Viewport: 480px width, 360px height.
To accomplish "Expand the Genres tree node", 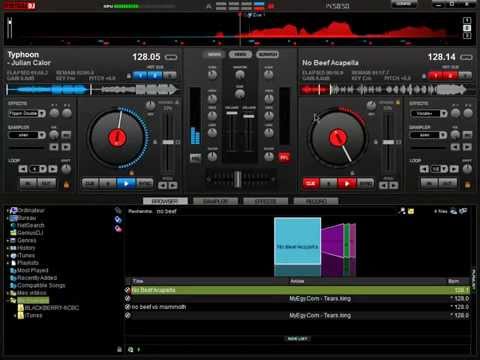I will (7, 240).
